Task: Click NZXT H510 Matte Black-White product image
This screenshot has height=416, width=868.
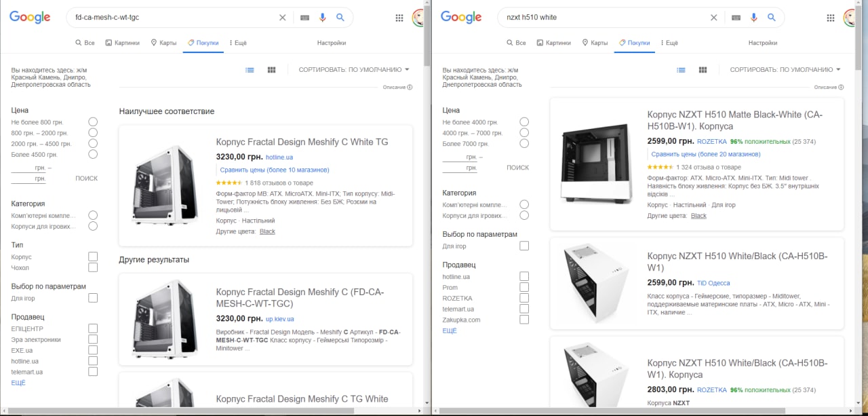Action: point(595,162)
